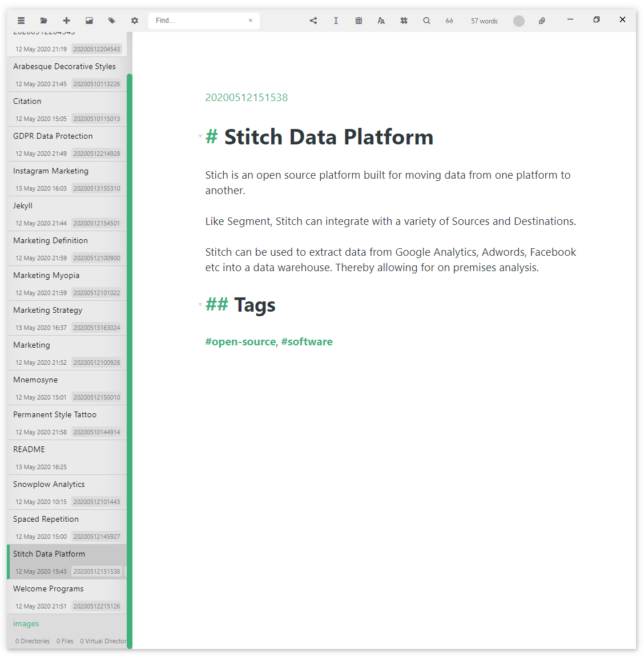Clear the Find field with x
Screen dimensions: 644x657
pos(251,21)
